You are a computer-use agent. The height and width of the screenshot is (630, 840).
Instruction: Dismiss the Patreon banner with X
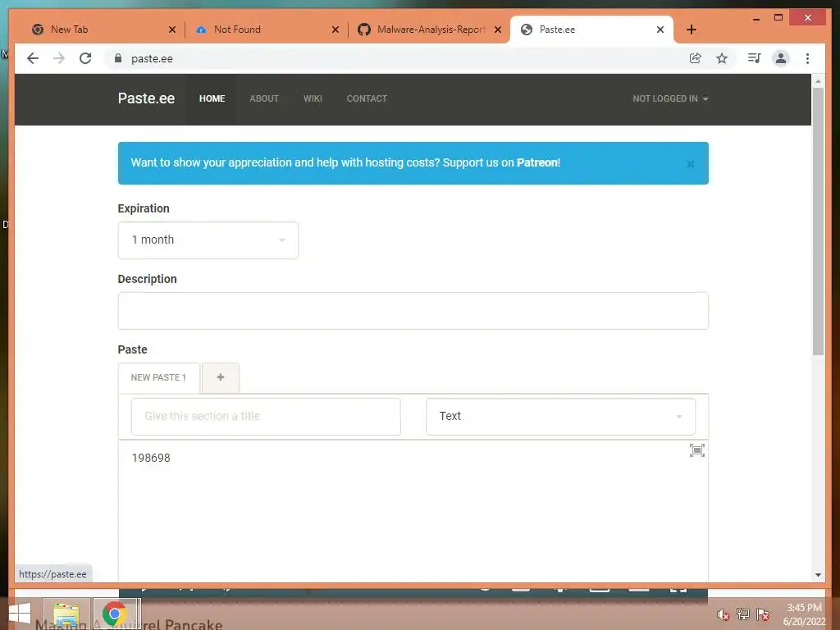point(691,163)
